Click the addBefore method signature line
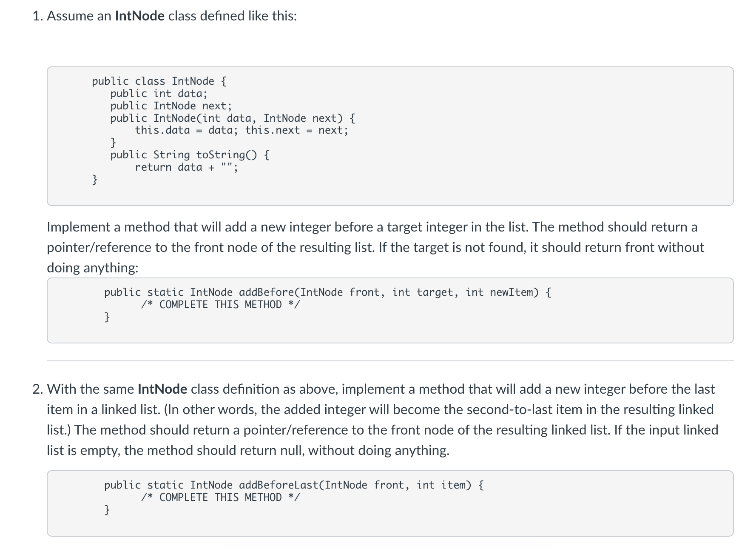This screenshot has height=549, width=756. tap(328, 292)
